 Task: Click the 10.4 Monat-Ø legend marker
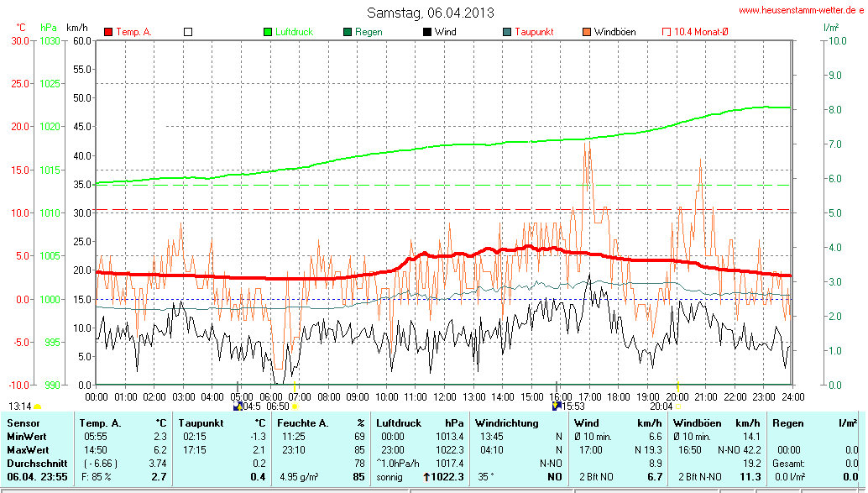(667, 32)
